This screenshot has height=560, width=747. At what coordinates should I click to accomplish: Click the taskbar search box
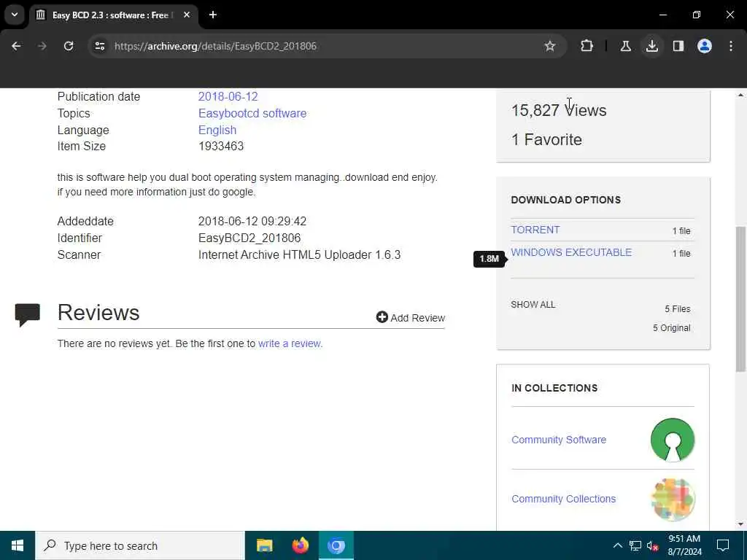tap(140, 545)
